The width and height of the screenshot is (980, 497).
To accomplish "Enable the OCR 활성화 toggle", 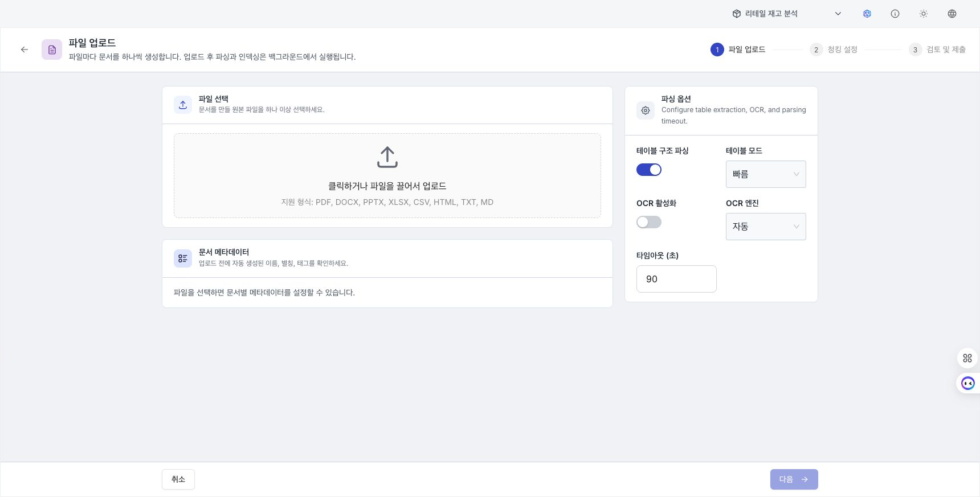I will tap(649, 222).
